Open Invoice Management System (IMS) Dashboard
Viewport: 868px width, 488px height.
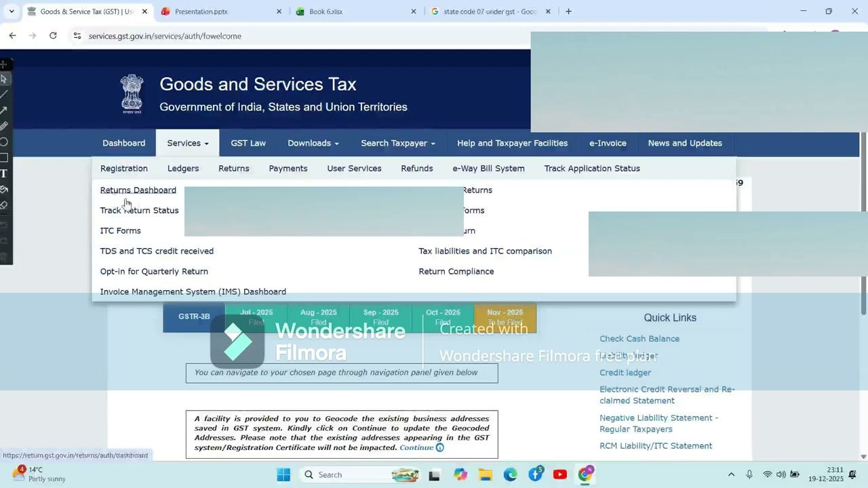click(x=193, y=291)
